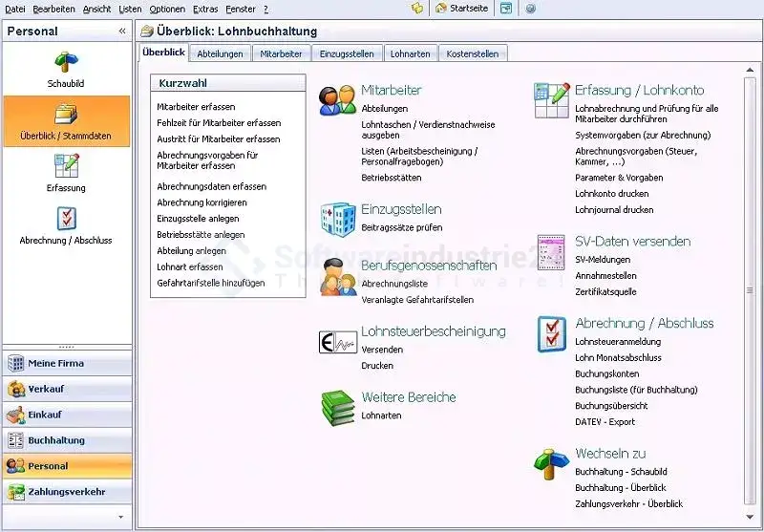Click the Berufsgenossenschaften icon
Viewport: 764px width, 532px height.
point(337,277)
